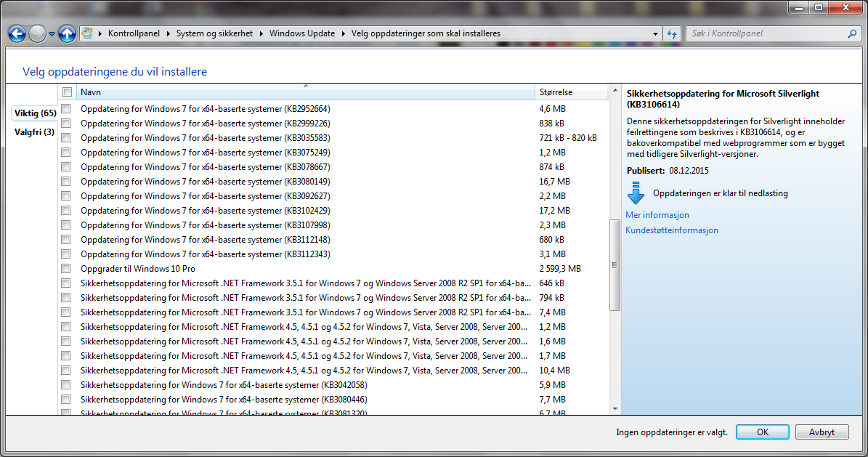Check the Oppgrader til Windows 10 Pro checkbox
Viewport: 868px width, 457px height.
coord(66,269)
